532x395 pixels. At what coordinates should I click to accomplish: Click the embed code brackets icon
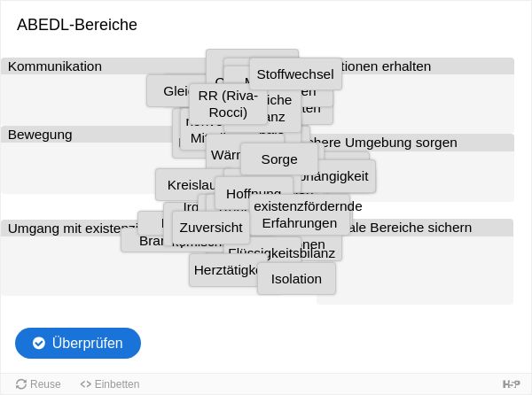click(85, 384)
